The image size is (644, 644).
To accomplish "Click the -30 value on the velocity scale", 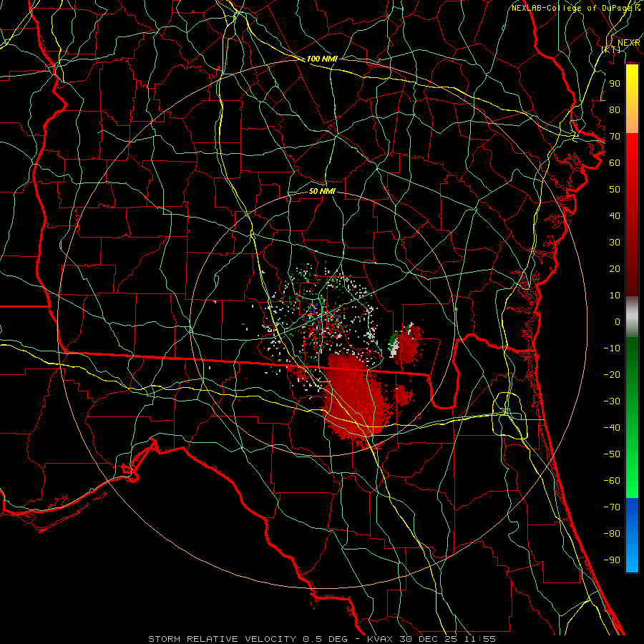I will [612, 401].
